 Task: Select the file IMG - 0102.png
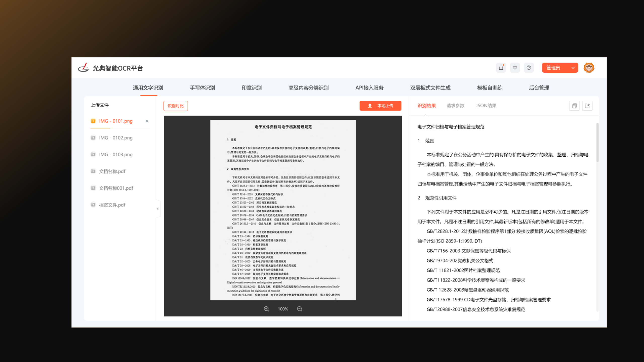115,138
